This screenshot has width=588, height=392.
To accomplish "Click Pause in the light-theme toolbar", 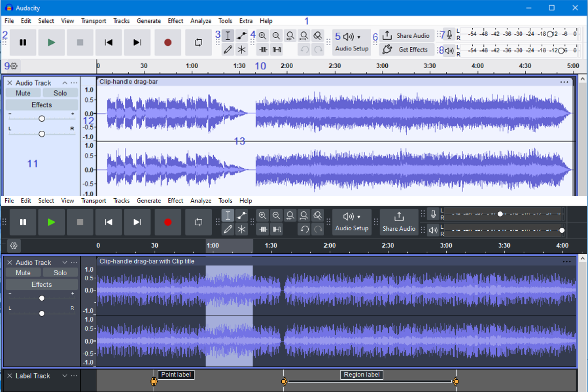I will point(23,42).
